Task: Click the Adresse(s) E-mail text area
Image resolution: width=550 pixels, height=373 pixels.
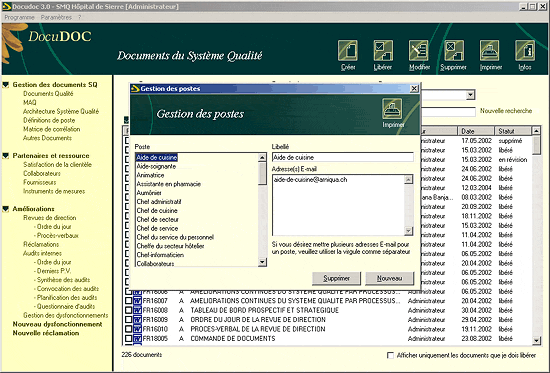Action: click(338, 205)
